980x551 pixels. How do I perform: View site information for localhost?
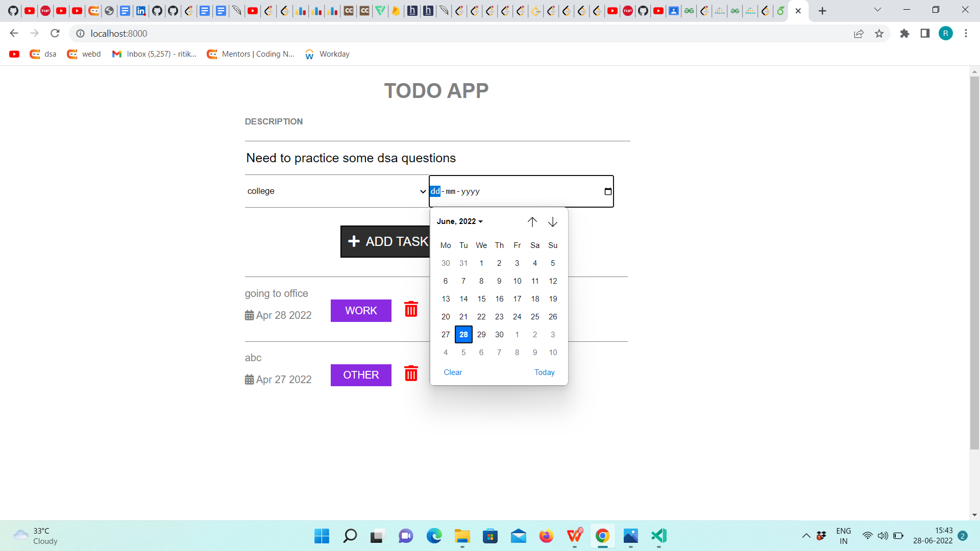80,33
